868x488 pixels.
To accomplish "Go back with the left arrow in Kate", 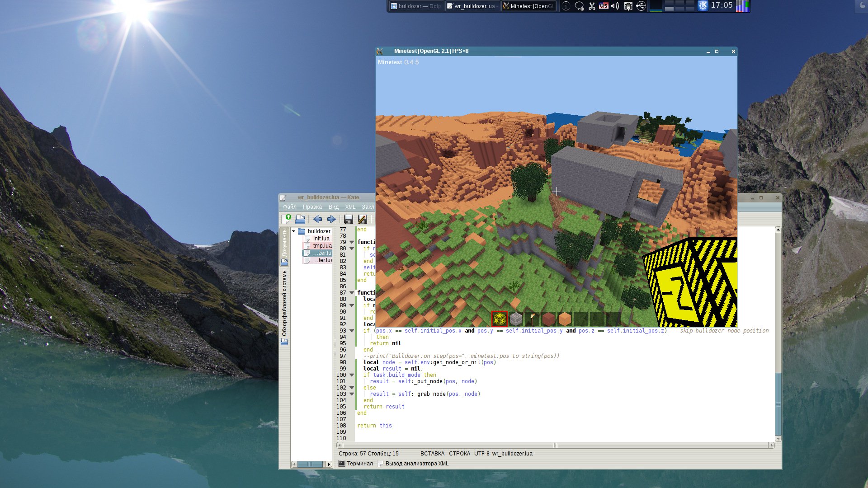I will [318, 219].
